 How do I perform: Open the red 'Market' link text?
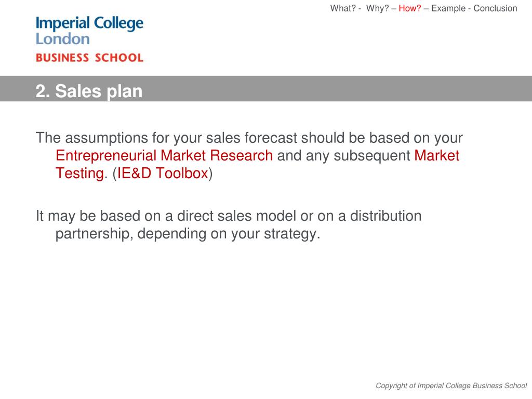click(x=436, y=155)
